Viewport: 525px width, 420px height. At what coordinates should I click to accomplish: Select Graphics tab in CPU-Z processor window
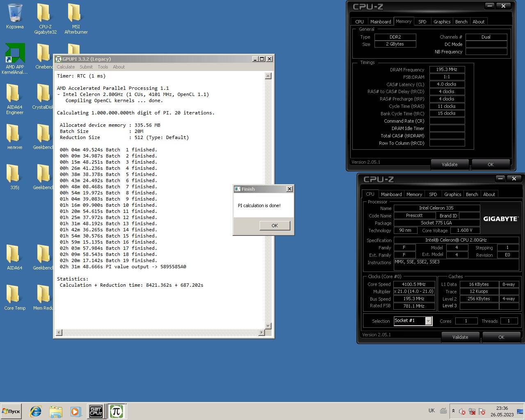tap(453, 194)
